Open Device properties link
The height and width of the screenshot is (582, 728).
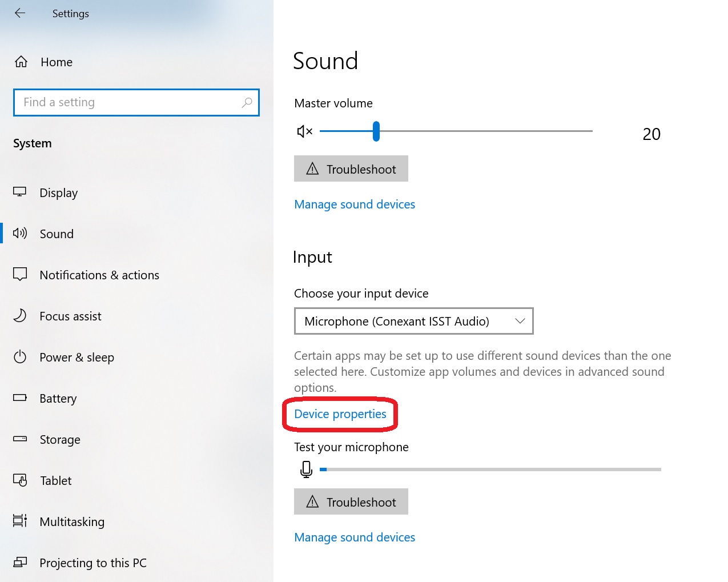[x=339, y=414]
